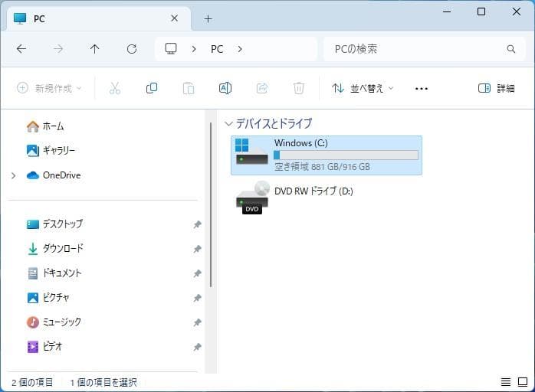This screenshot has width=535, height=392.
Task: Open the 新規作成 dropdown
Action: [50, 88]
